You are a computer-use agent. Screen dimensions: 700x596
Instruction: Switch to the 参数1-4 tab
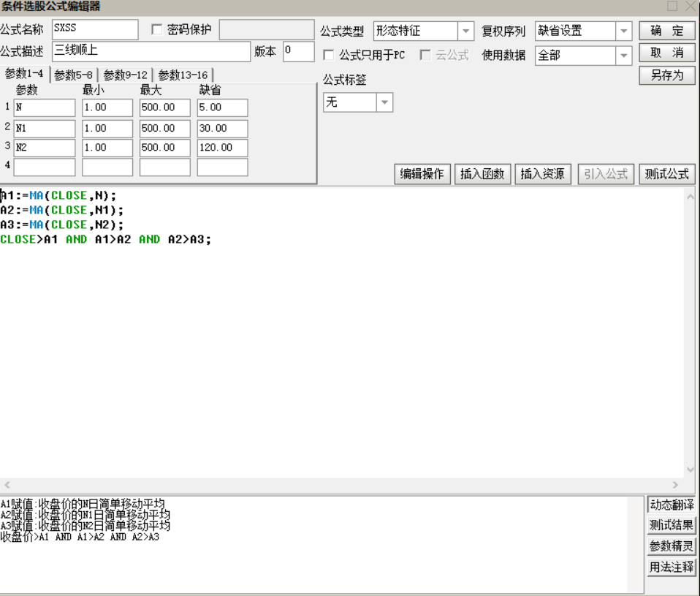coord(24,74)
